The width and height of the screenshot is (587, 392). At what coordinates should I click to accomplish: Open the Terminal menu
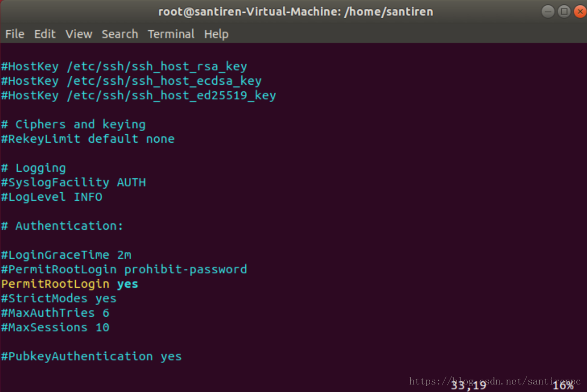point(171,34)
